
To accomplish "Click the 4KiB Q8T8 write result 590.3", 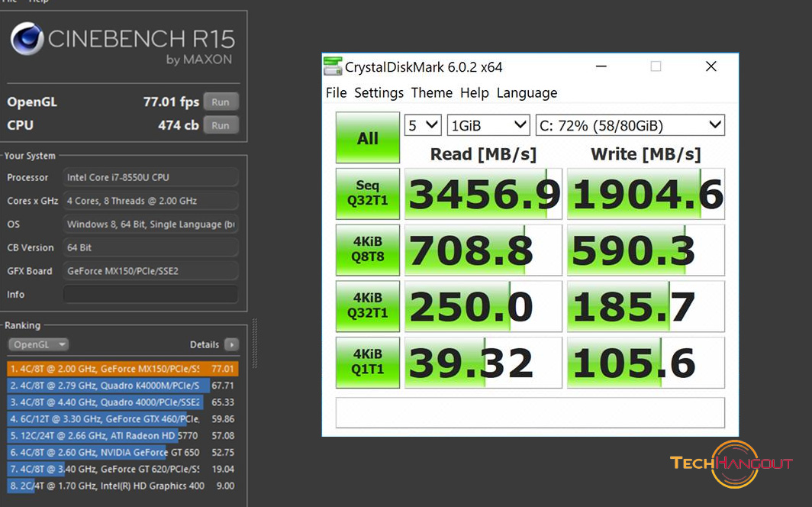I will [x=646, y=250].
